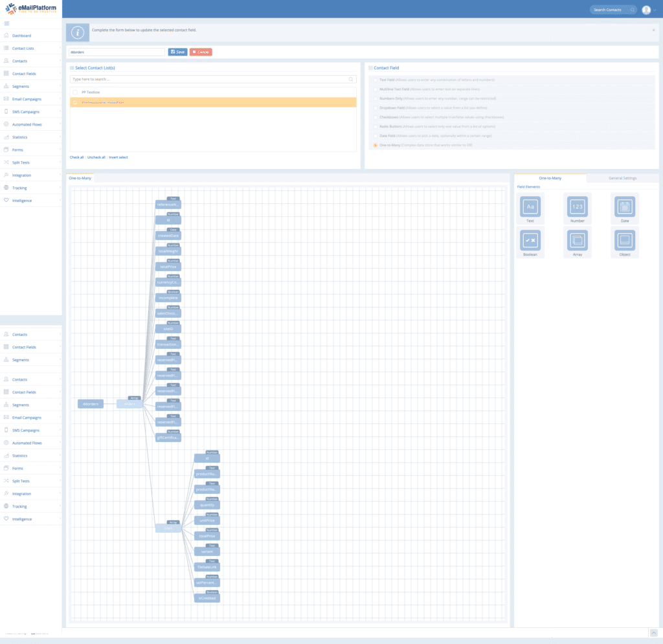Select the referenceN... node
This screenshot has height=644, width=663.
[x=168, y=205]
